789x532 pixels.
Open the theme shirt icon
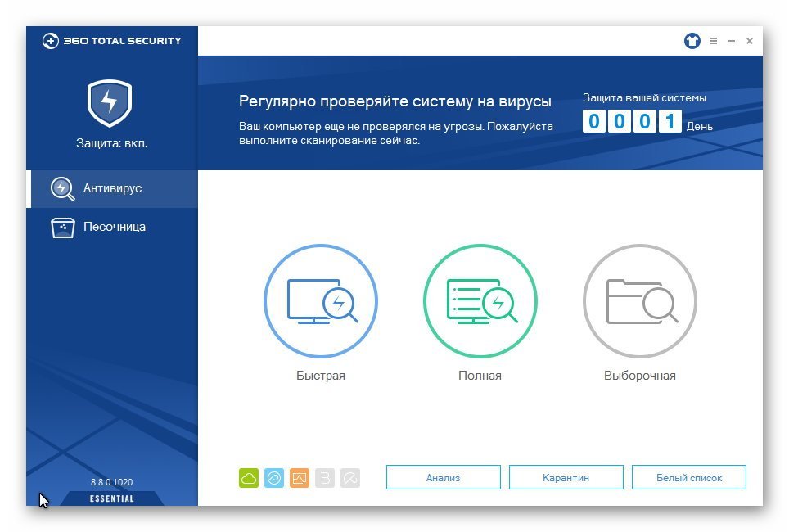pos(692,41)
